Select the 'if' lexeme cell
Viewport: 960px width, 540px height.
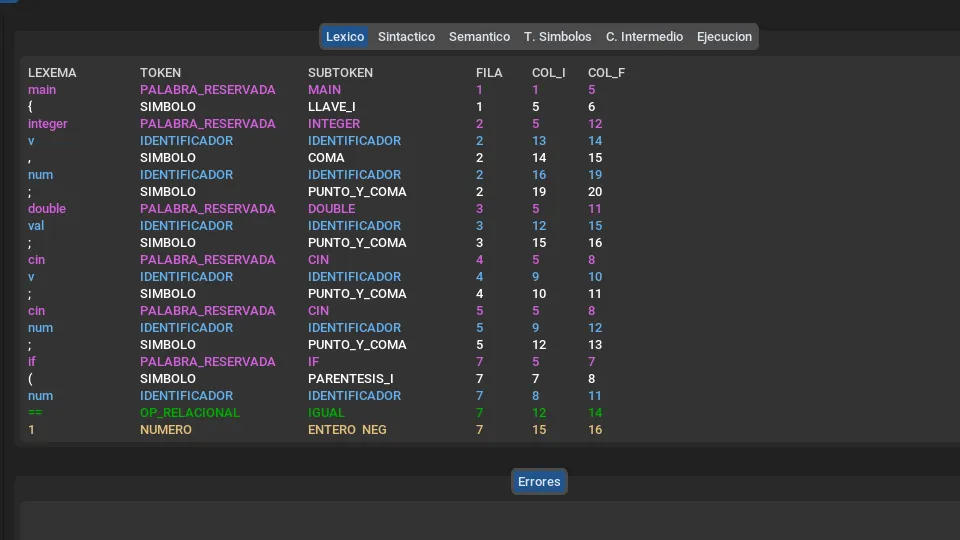(x=32, y=362)
